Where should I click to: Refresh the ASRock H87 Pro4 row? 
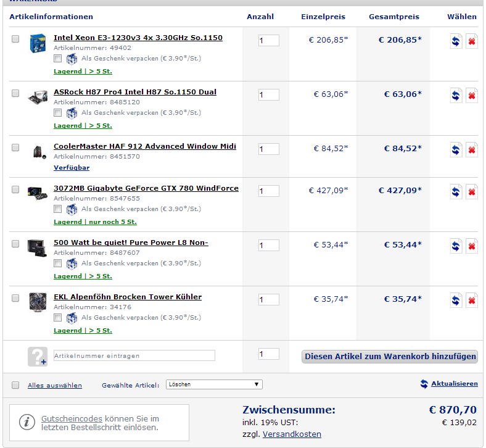tap(456, 96)
